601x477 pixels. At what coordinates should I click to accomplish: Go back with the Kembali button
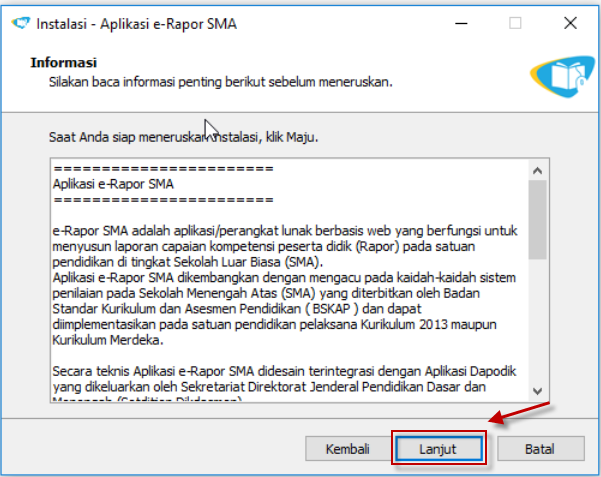348,449
